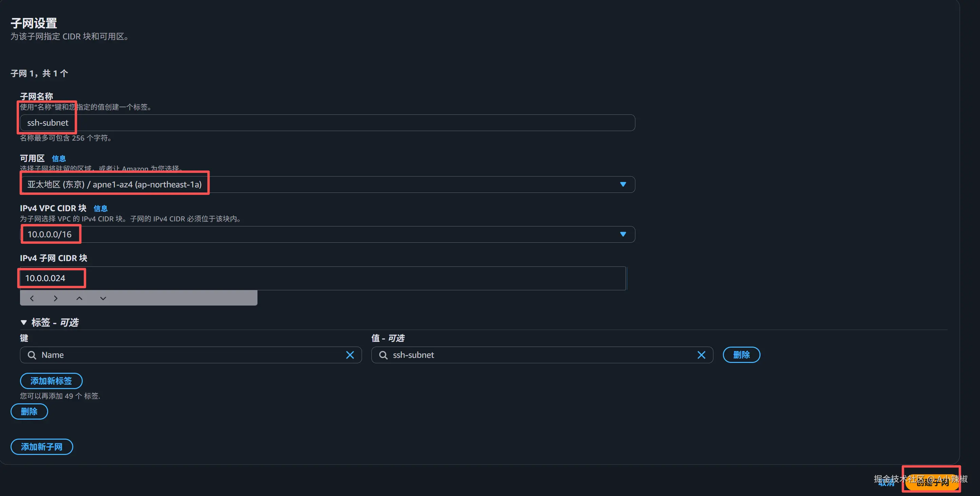This screenshot has width=980, height=496.
Task: Click the search icon in value field
Action: (x=383, y=355)
